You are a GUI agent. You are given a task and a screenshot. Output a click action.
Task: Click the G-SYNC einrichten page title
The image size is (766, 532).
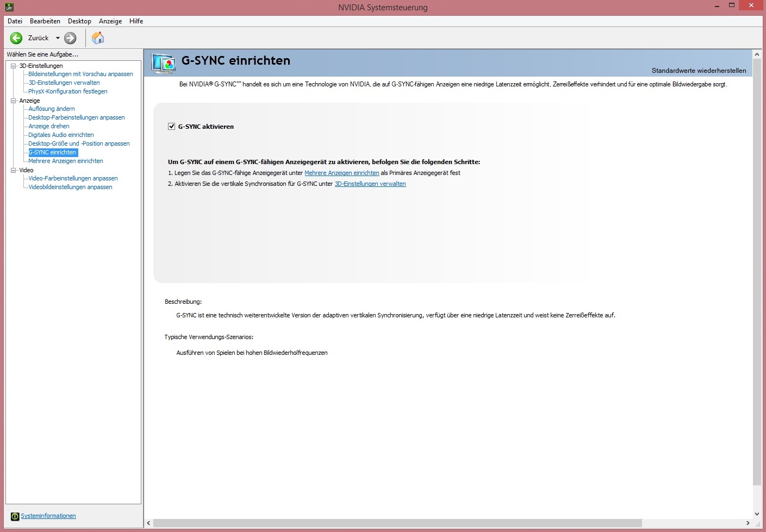point(236,60)
